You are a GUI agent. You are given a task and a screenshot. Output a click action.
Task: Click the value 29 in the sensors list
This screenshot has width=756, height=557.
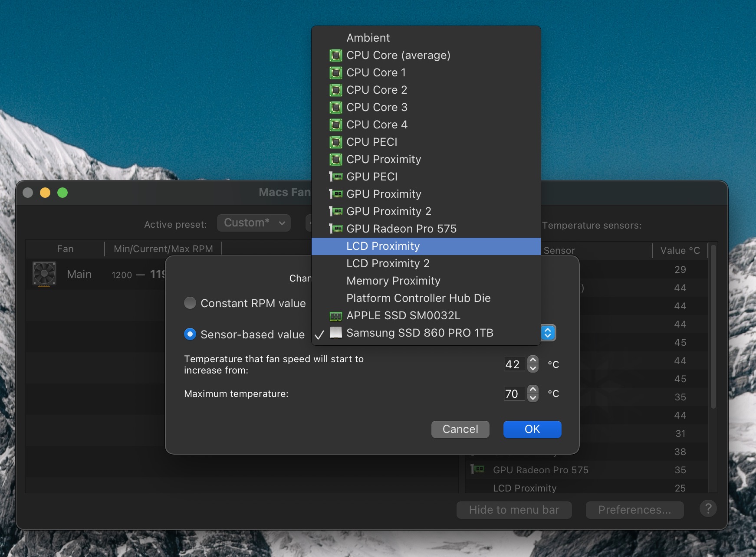coord(680,269)
